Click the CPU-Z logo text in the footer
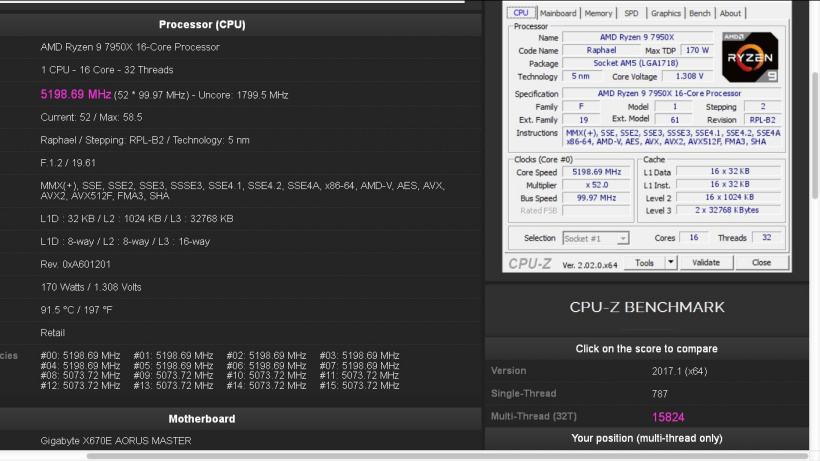 click(x=530, y=263)
